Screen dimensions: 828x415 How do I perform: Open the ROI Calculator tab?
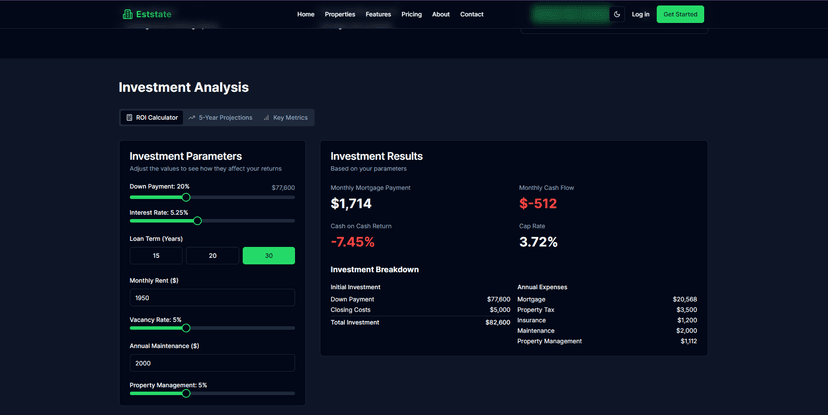pyautogui.click(x=151, y=118)
